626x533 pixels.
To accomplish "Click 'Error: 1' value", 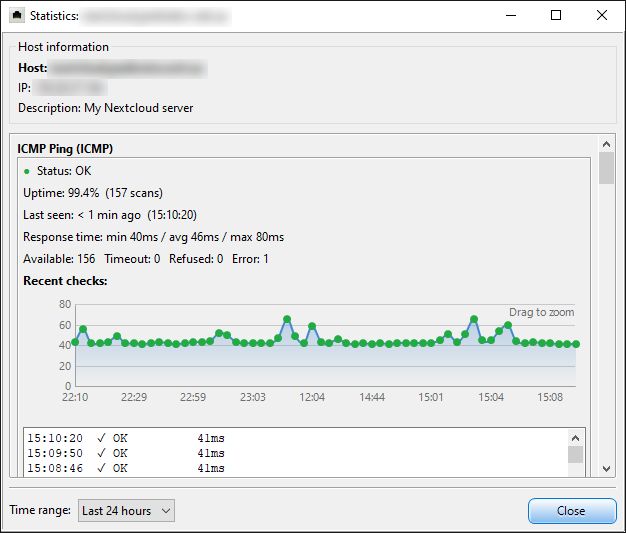I will 250,259.
